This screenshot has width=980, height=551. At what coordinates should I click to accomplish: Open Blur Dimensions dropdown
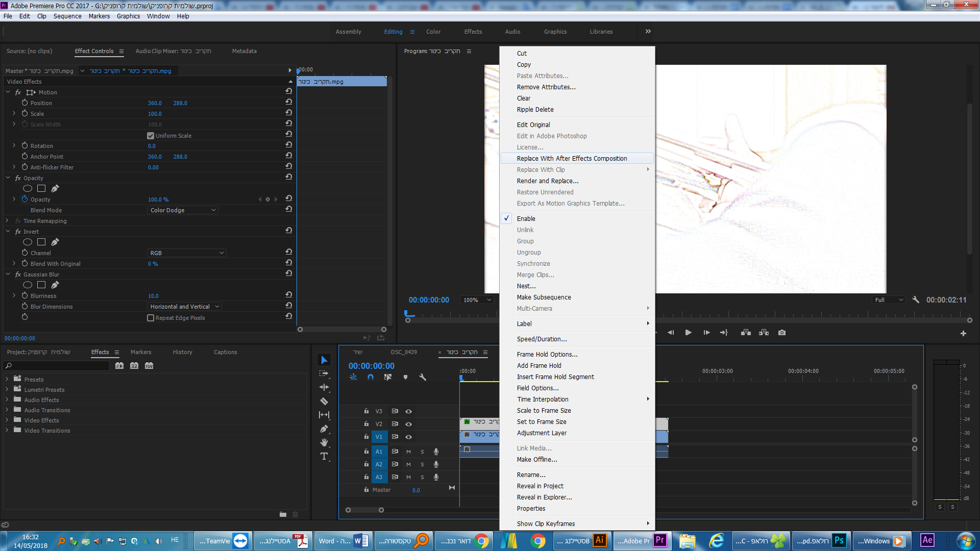(184, 307)
